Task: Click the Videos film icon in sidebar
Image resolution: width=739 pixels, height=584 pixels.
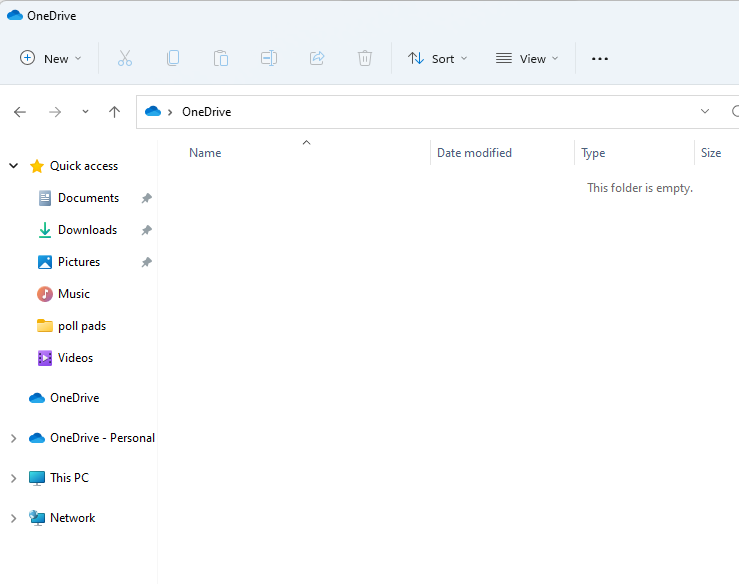Action: click(45, 358)
